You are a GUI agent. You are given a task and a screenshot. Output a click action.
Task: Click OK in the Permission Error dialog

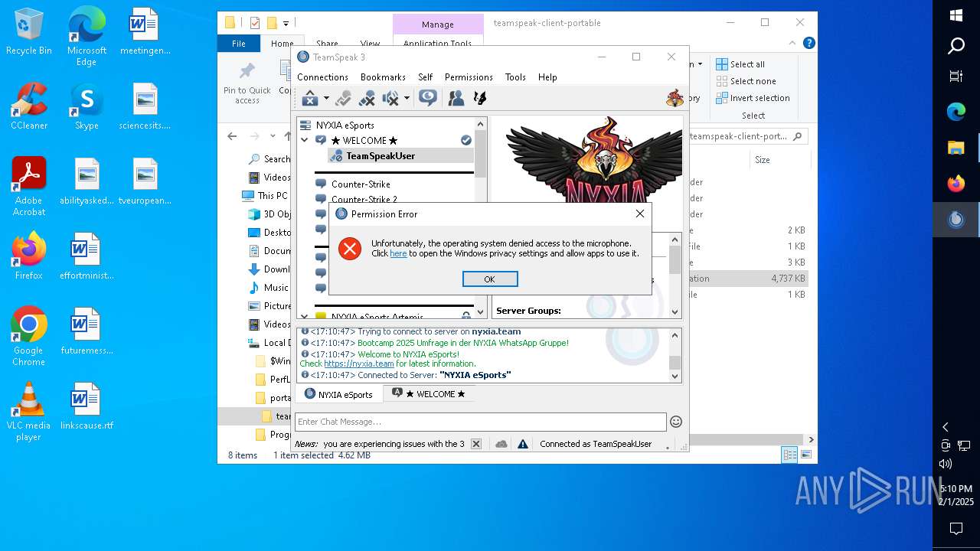(x=490, y=279)
